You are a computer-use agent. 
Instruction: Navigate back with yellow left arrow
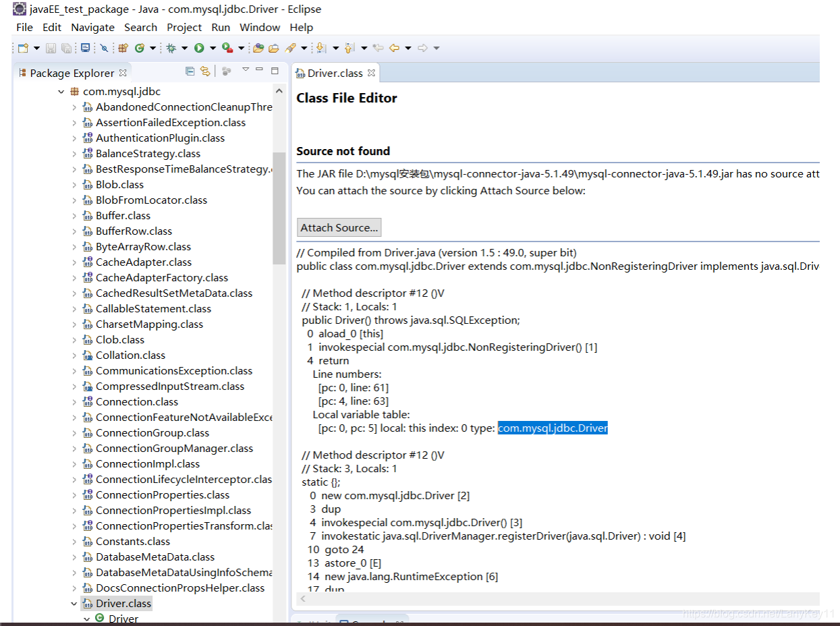tap(394, 48)
